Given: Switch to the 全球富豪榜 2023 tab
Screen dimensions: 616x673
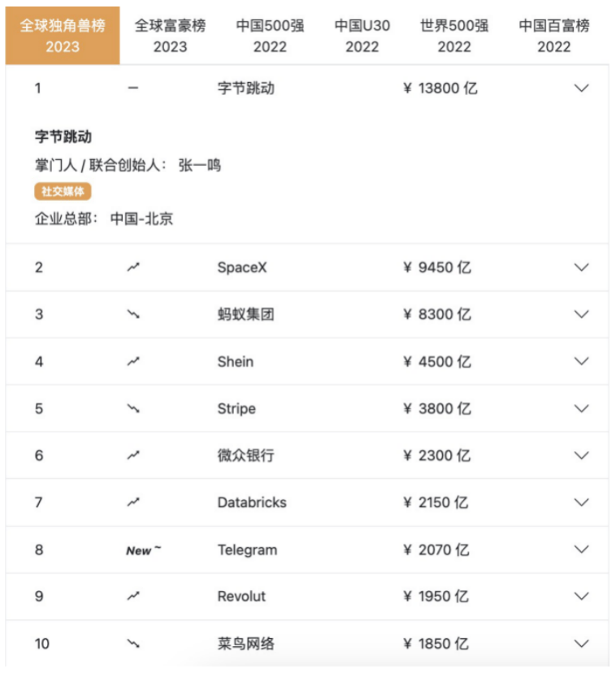Looking at the screenshot, I should (170, 36).
